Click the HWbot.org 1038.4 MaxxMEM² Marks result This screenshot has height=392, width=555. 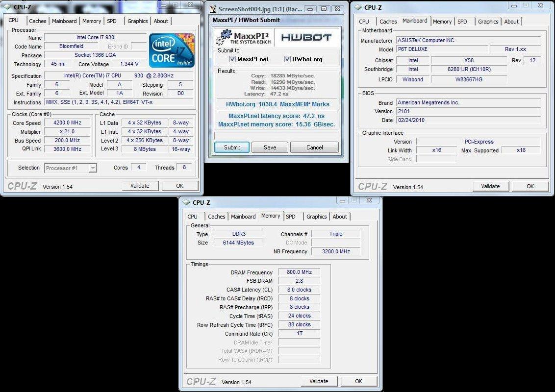[277, 104]
